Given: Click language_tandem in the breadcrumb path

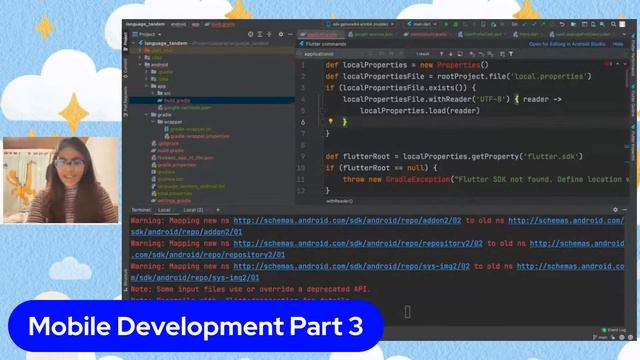Looking at the screenshot, I should tap(145, 24).
